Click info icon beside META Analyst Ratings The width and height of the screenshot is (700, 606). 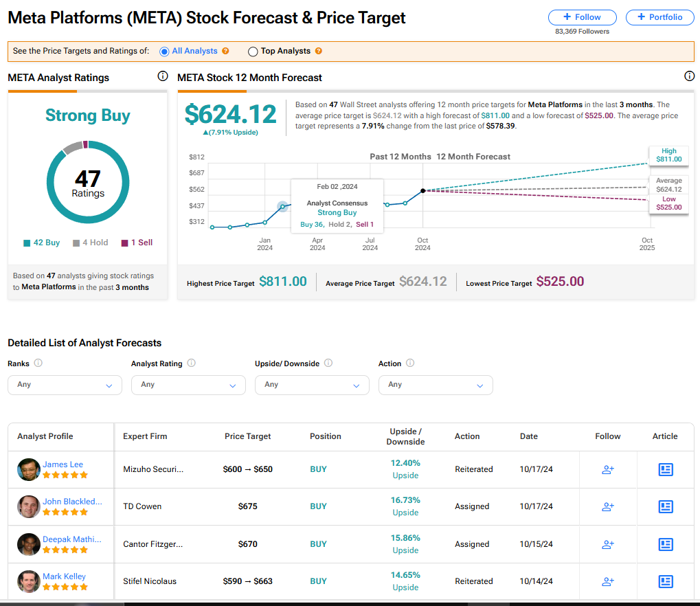coord(163,76)
